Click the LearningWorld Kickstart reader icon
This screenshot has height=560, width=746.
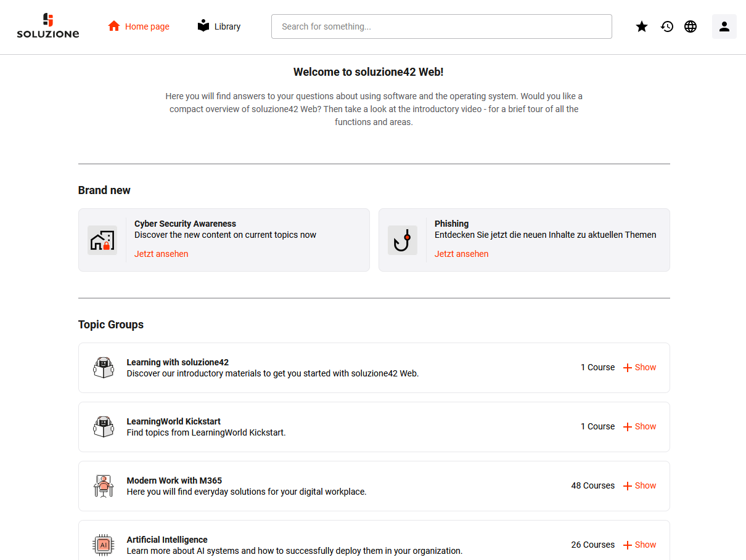104,427
